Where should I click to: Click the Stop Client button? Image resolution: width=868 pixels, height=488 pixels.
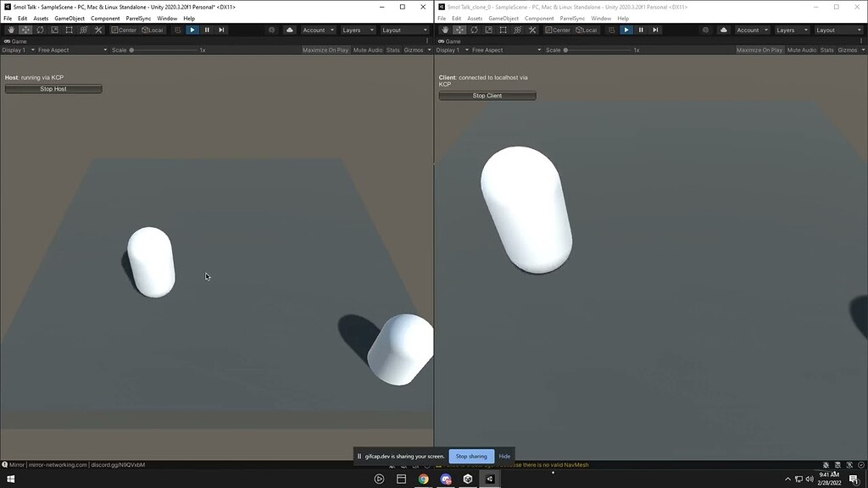(x=487, y=95)
